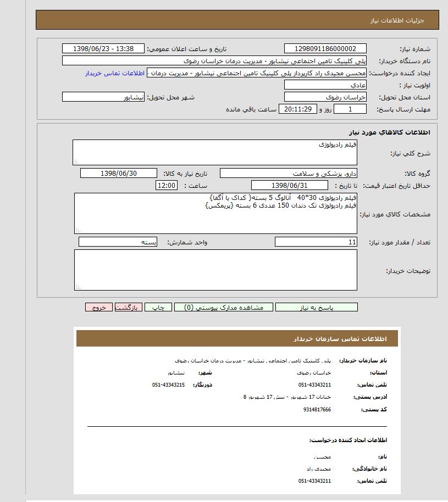
Task: Click the واحد شمارش field showing بسته
Action: 118,242
